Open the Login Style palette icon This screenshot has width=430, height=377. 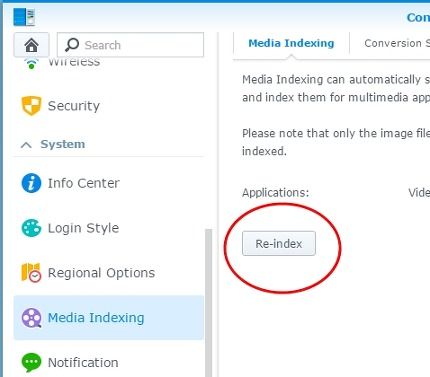[x=31, y=228]
